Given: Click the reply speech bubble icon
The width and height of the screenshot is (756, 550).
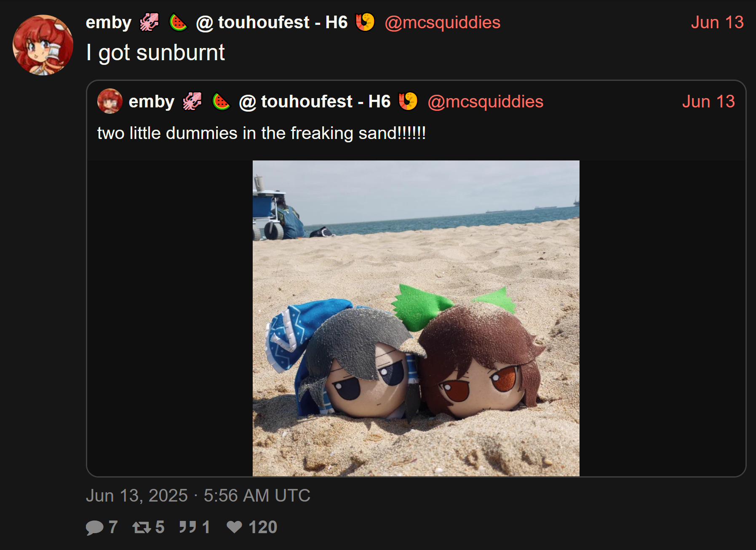Looking at the screenshot, I should click(95, 527).
